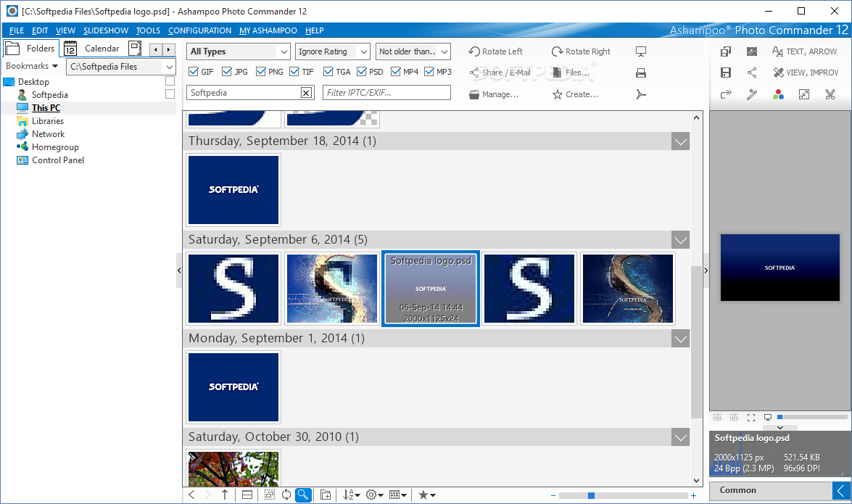Click the Share / E-Mail button
Screen dimensions: 852x504
coord(500,73)
